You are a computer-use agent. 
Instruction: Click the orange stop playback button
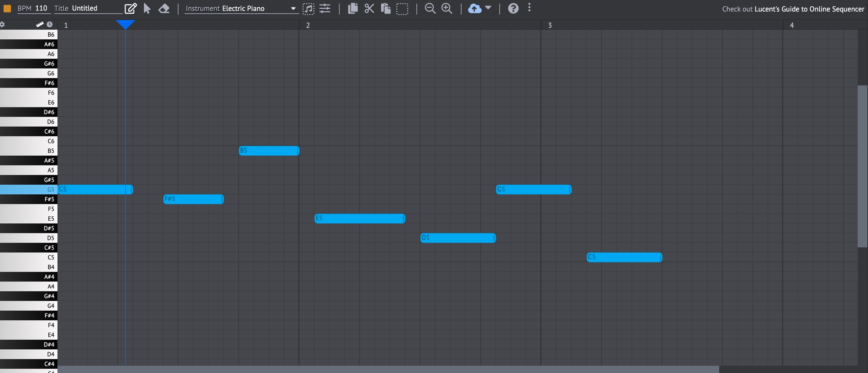pos(7,8)
